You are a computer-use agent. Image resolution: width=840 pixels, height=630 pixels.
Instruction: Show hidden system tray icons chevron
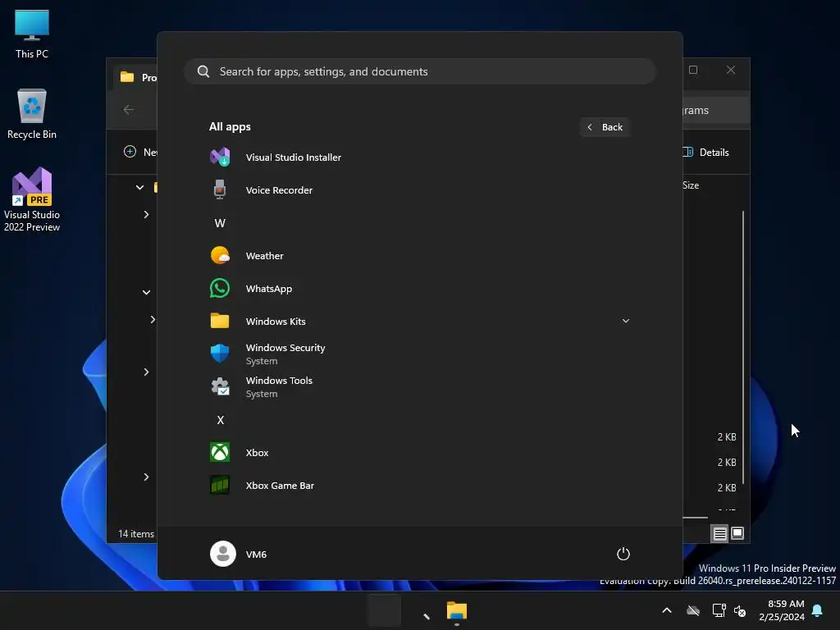pos(667,610)
